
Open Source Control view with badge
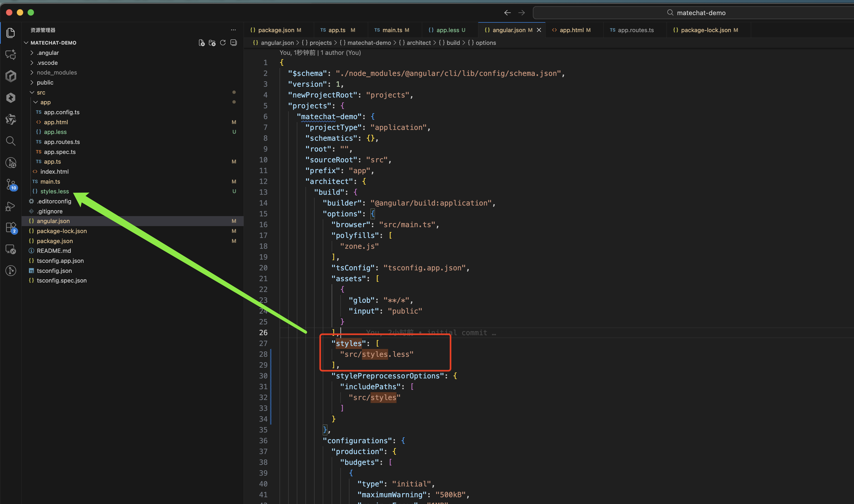click(11, 184)
